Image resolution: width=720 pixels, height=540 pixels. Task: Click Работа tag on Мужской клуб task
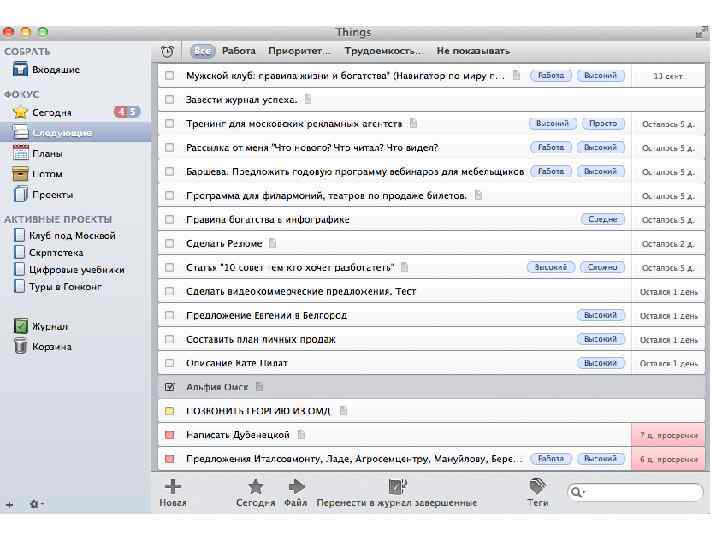click(551, 75)
